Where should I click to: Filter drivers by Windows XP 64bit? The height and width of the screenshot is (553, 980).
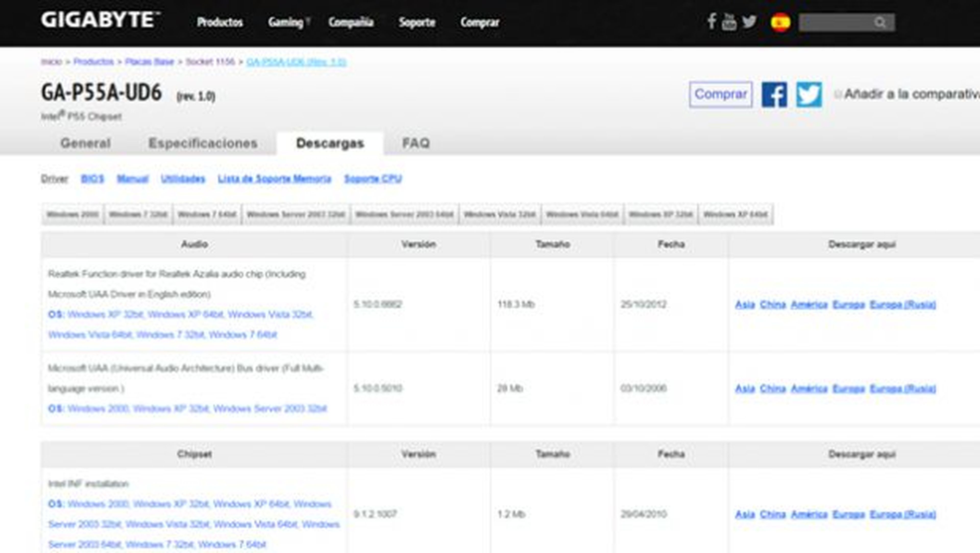[735, 214]
